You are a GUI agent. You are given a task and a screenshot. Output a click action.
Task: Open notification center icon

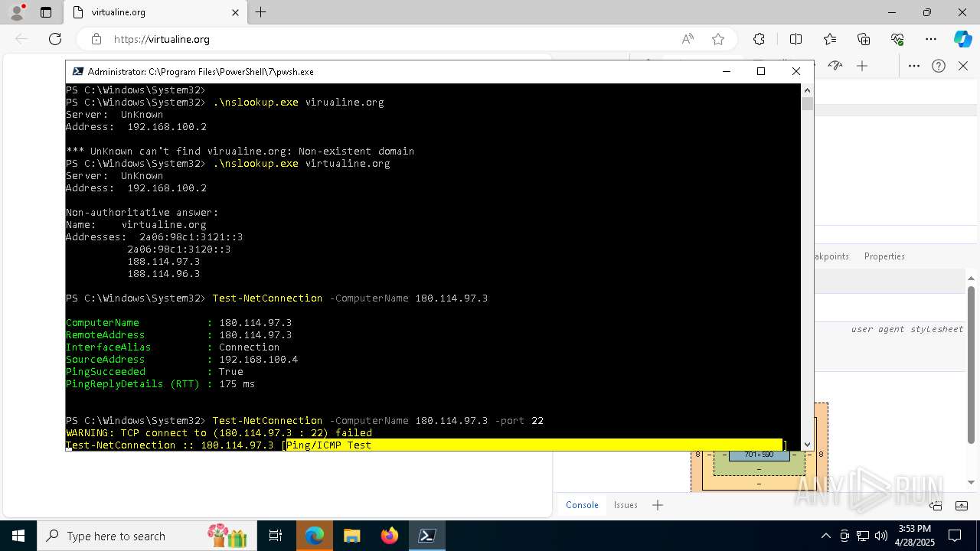point(955,536)
